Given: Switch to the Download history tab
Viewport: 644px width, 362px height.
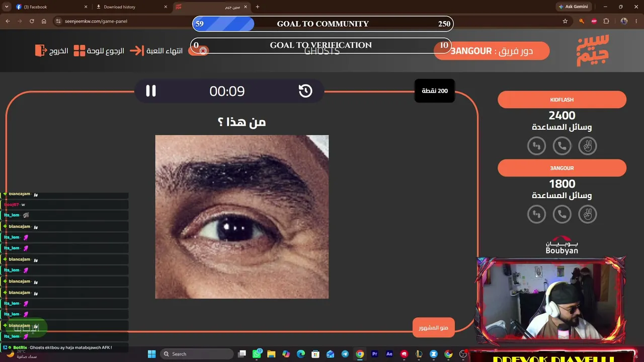Looking at the screenshot, I should click(131, 7).
